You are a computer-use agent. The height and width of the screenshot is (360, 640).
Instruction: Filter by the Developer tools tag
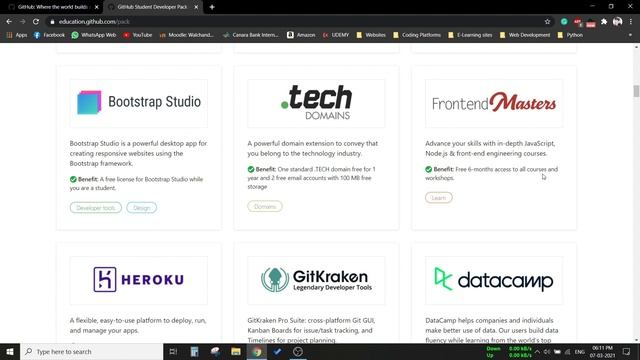click(96, 208)
